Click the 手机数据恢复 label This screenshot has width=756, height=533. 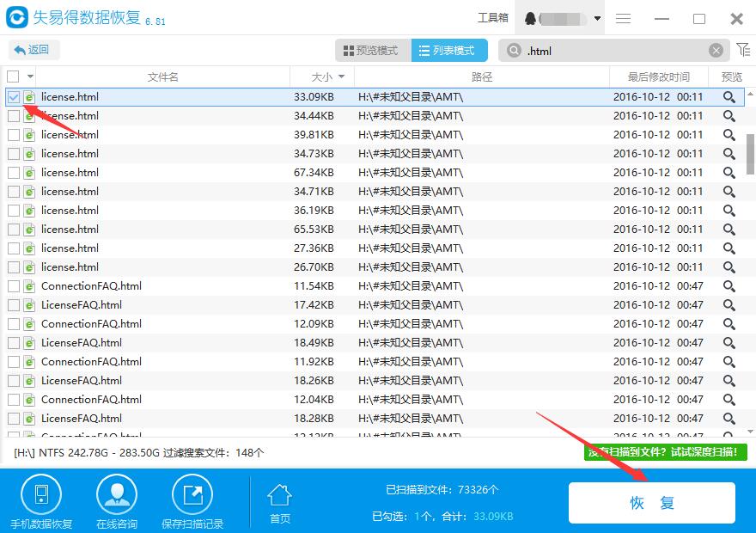click(x=41, y=524)
